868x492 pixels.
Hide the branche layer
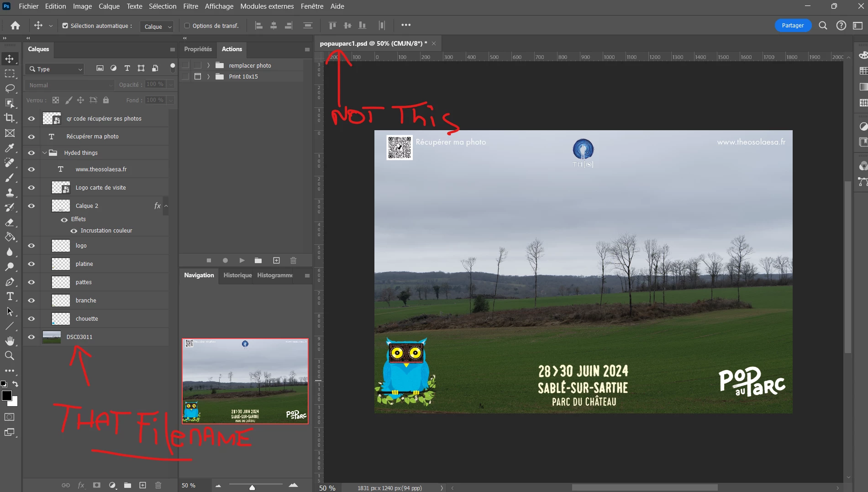tap(31, 301)
